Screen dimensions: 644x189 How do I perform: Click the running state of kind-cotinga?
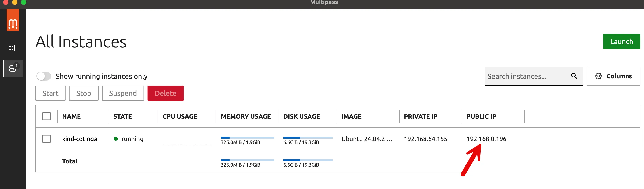click(x=128, y=139)
